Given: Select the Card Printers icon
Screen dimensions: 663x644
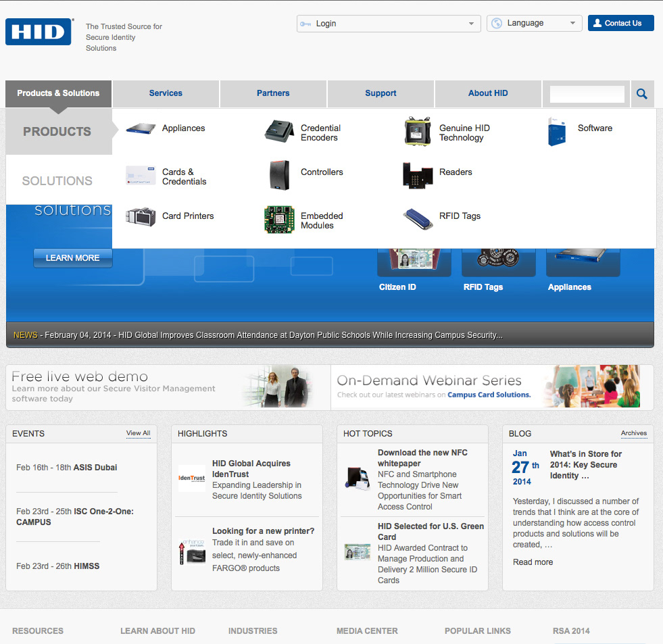Looking at the screenshot, I should (x=141, y=217).
